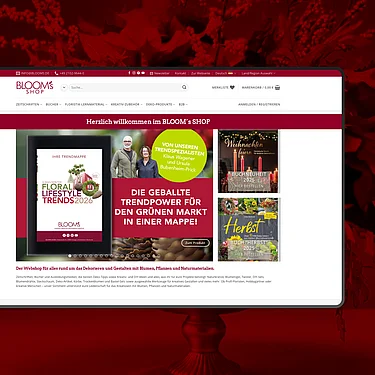Open the search category dropdown
The height and width of the screenshot is (375, 375).
point(64,87)
